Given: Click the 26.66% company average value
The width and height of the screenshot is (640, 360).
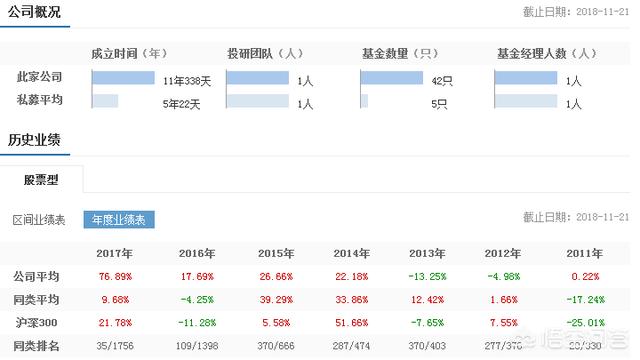Looking at the screenshot, I should [276, 277].
